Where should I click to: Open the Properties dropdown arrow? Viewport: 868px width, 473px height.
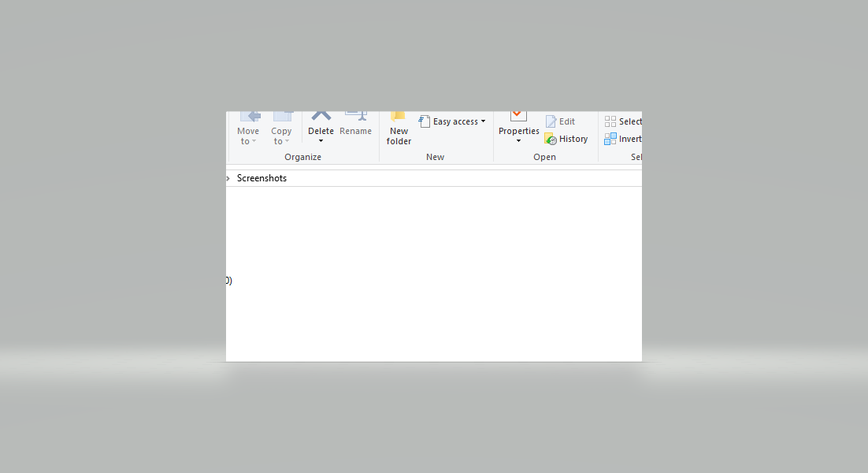pos(518,142)
